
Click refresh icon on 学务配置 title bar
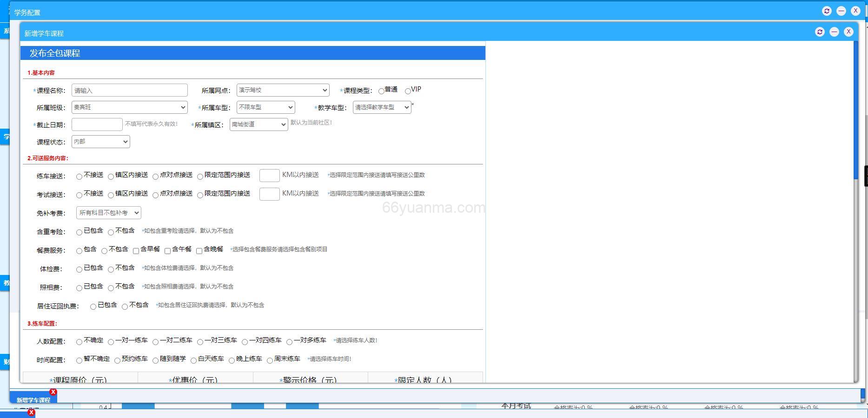point(827,11)
